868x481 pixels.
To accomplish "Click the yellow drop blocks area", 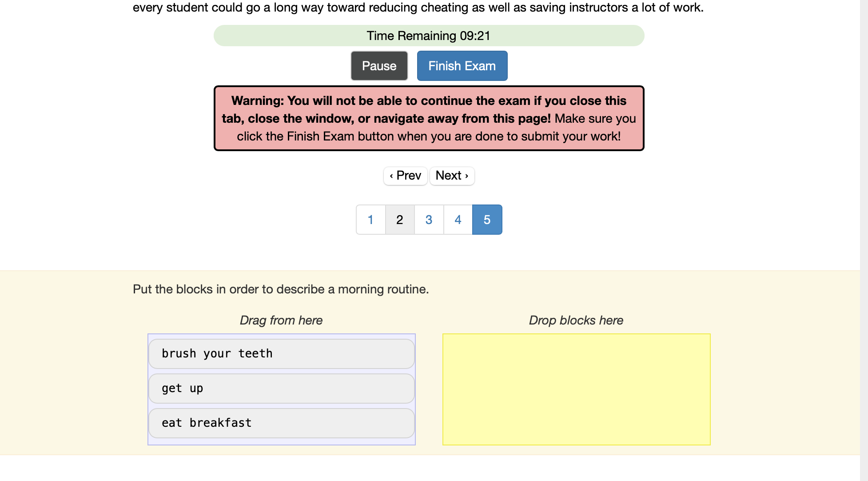I will [x=576, y=389].
